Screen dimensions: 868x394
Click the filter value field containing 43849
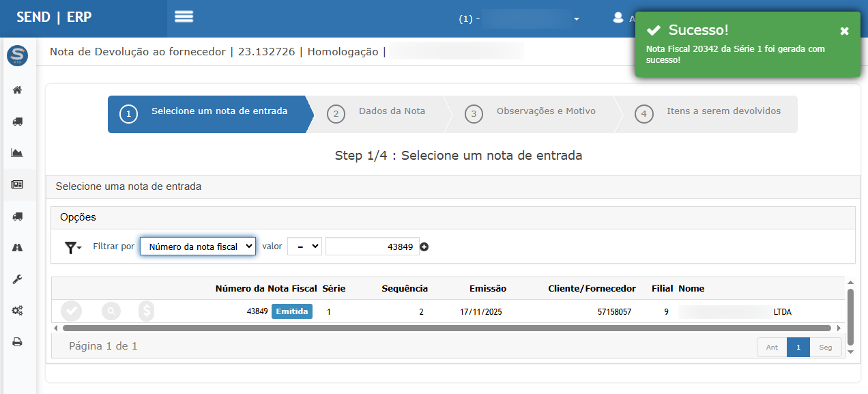click(372, 247)
